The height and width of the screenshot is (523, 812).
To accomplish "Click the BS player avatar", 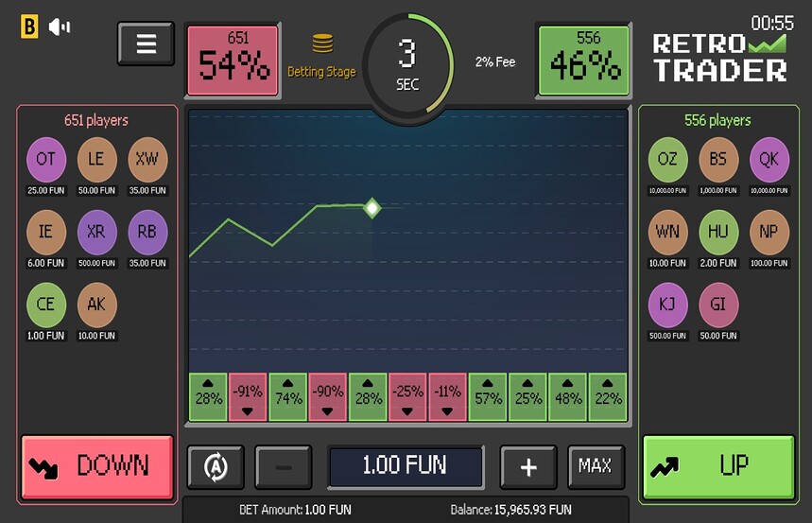I will click(718, 159).
